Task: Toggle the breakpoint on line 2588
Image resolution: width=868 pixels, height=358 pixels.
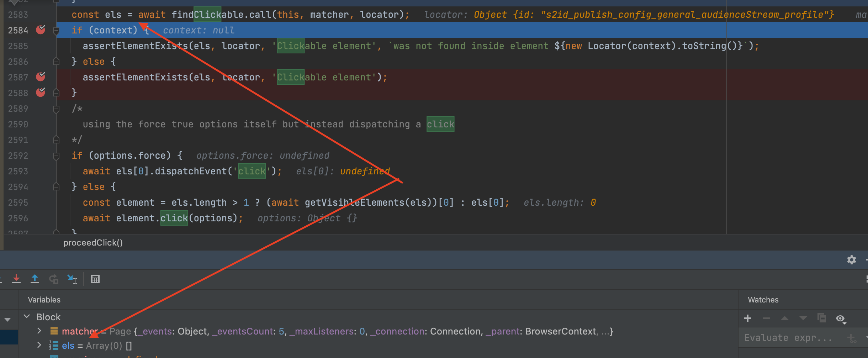Action: [41, 92]
